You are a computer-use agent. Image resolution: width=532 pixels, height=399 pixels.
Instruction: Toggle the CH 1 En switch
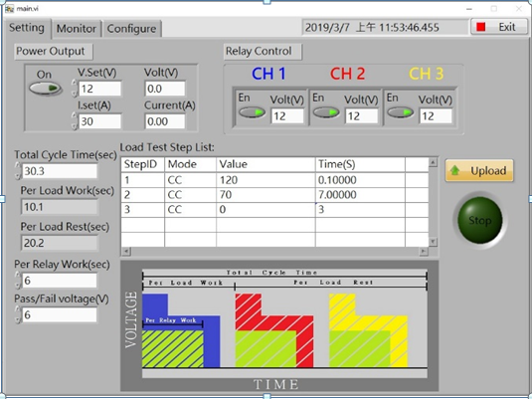[252, 112]
